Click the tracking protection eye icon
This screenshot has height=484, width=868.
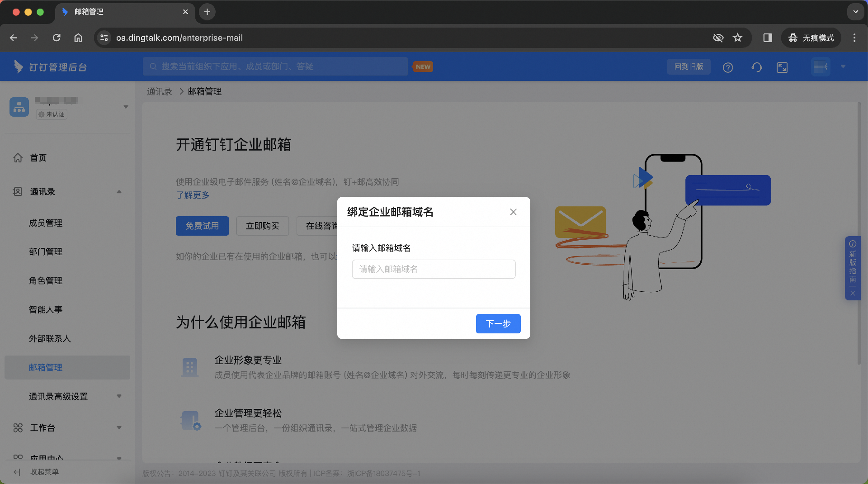click(718, 38)
